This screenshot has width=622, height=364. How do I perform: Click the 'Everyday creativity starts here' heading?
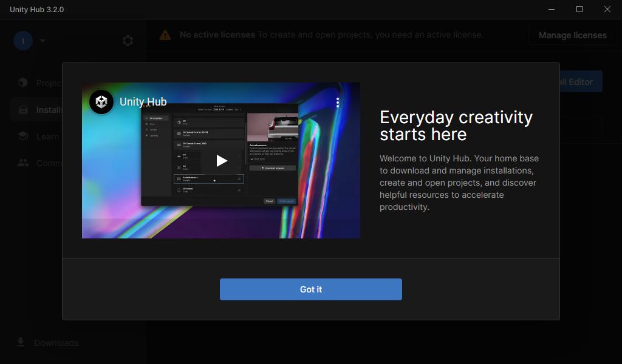pos(456,126)
